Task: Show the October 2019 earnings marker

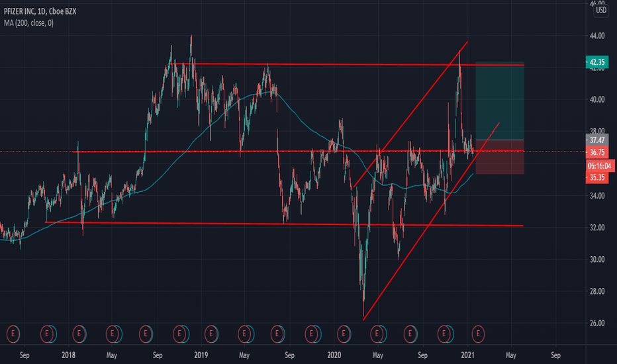Action: [x=312, y=334]
